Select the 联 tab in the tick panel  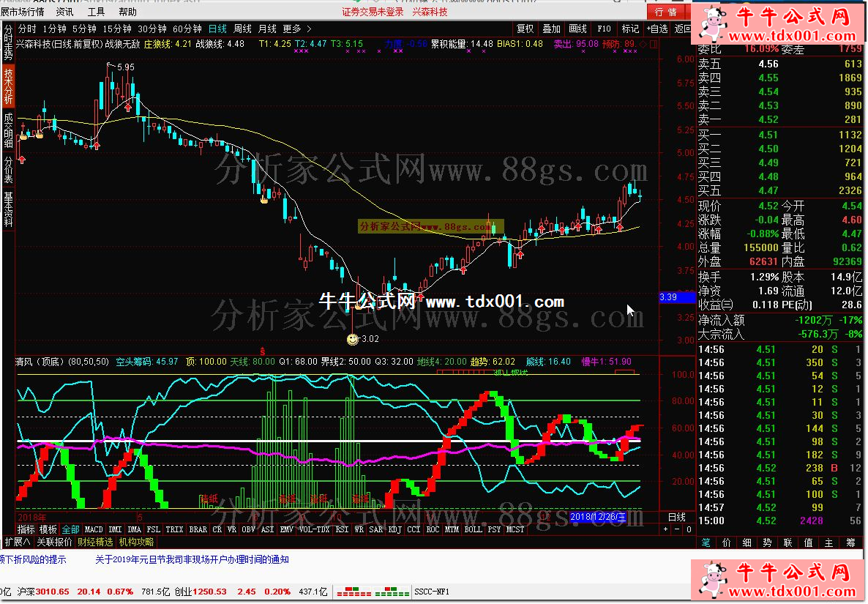click(787, 543)
